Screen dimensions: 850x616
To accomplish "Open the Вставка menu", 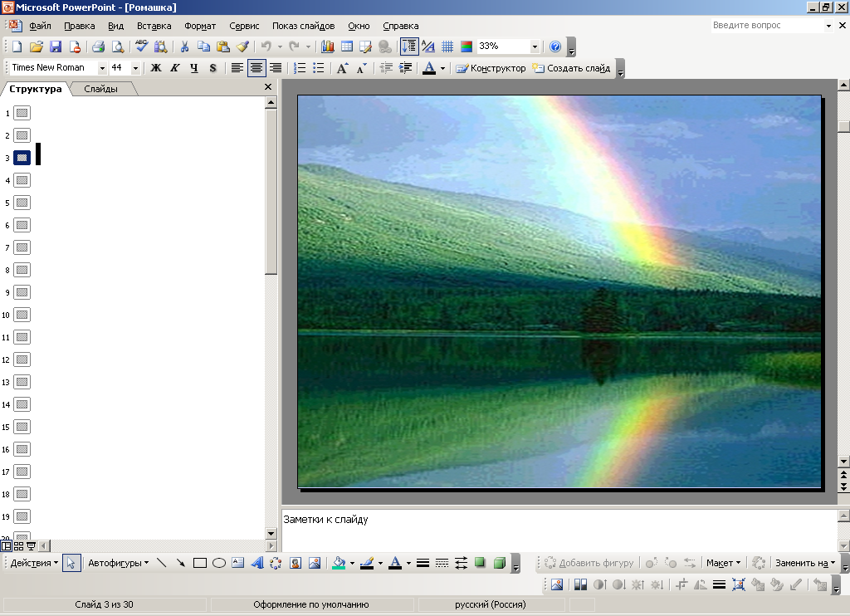I will [154, 26].
